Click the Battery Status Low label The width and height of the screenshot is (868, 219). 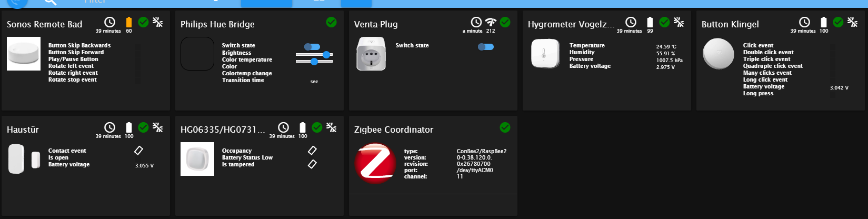click(x=247, y=157)
